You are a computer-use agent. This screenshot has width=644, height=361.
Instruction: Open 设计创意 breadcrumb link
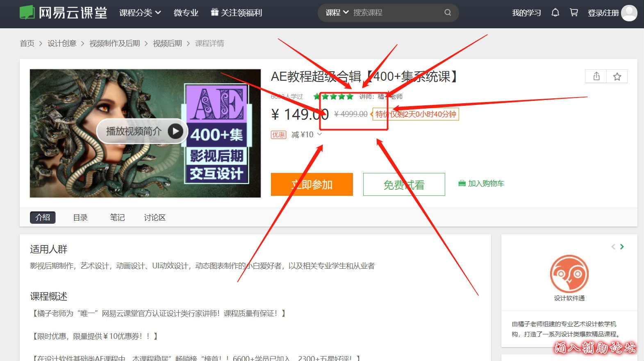click(x=62, y=43)
